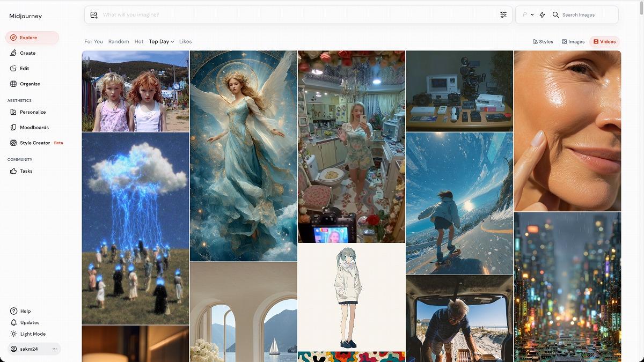
Task: Toggle the Images filter
Action: pos(573,42)
